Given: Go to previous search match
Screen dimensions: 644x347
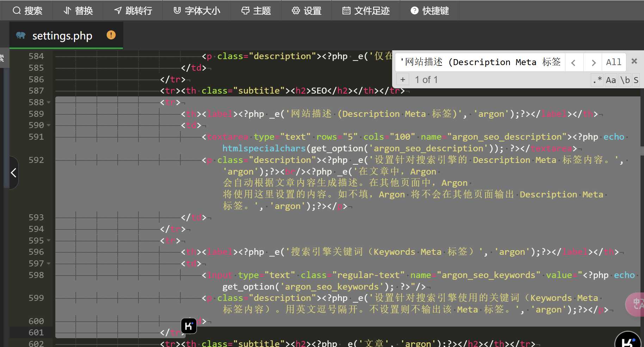Looking at the screenshot, I should pyautogui.click(x=574, y=62).
